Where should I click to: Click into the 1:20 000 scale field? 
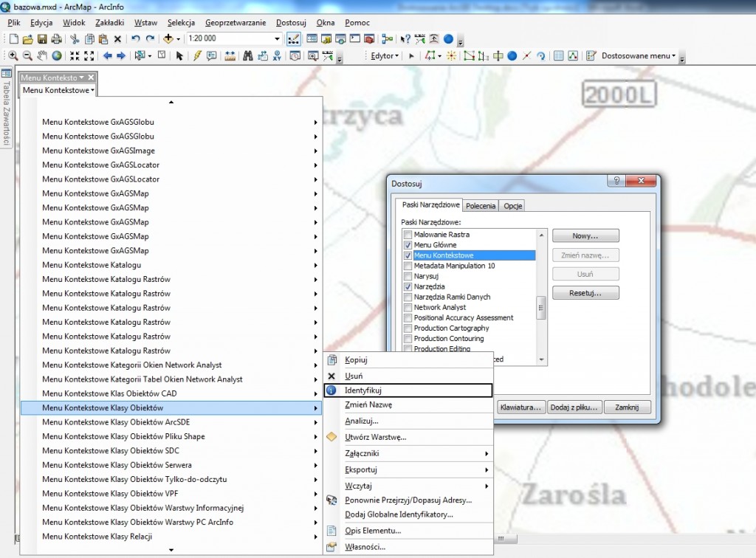pos(230,38)
